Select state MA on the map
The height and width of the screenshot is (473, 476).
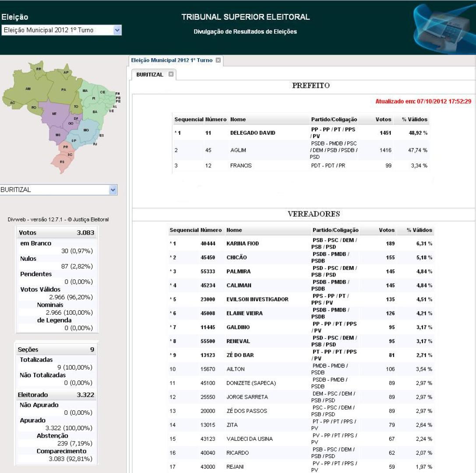[85, 91]
